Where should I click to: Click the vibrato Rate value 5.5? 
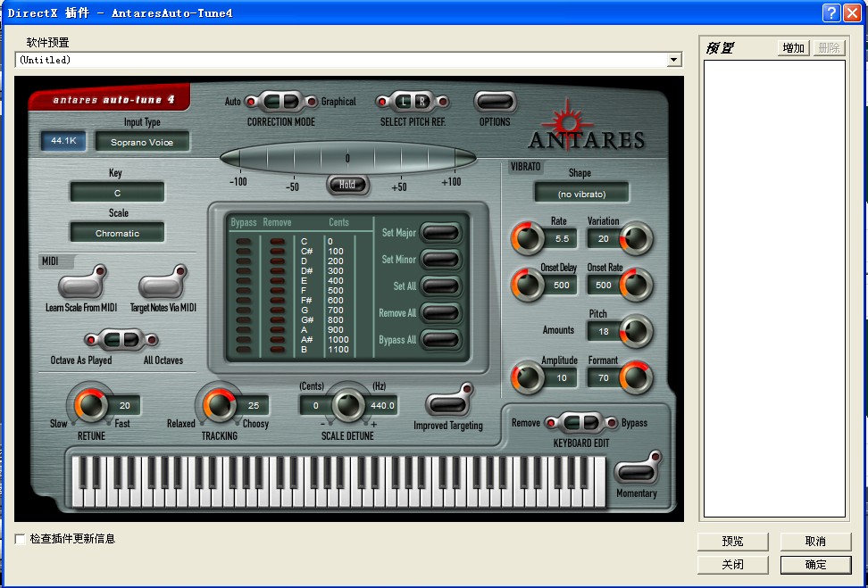click(562, 239)
